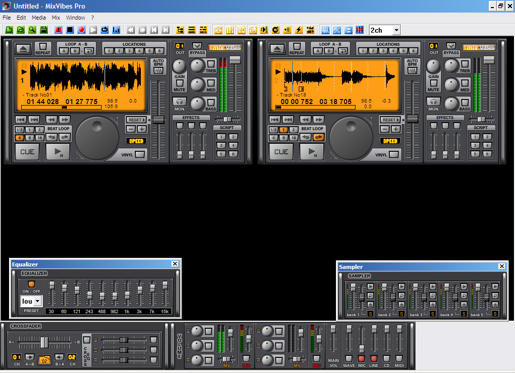Open the Media menu
Viewport: 515px width, 373px height.
[x=39, y=18]
